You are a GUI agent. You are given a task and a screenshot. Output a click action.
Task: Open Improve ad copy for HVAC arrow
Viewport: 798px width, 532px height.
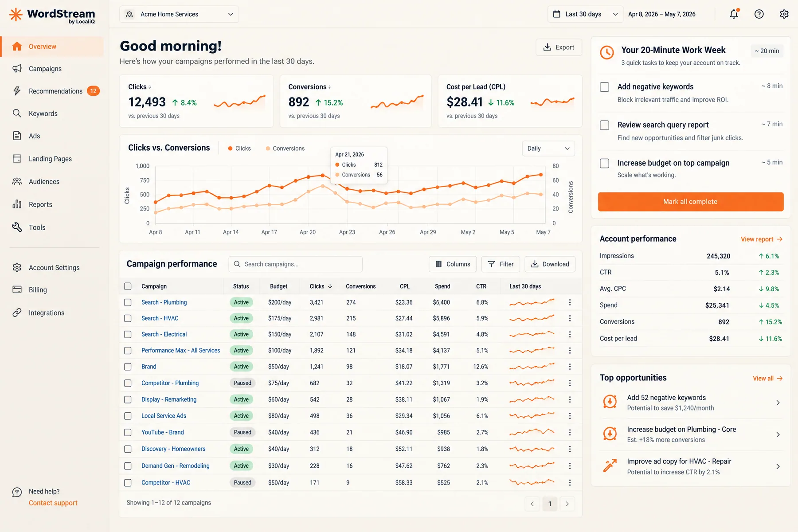(x=778, y=466)
